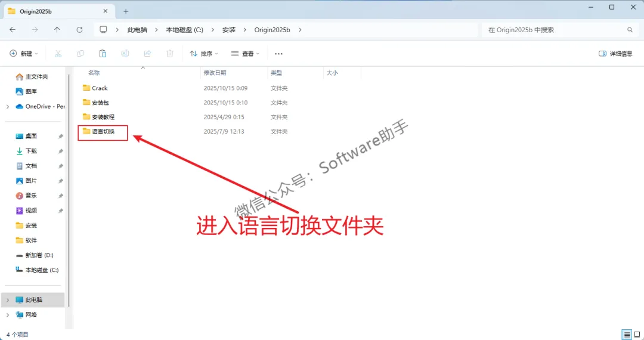The height and width of the screenshot is (340, 644).
Task: Select 网络 in the sidebar
Action: click(x=27, y=314)
